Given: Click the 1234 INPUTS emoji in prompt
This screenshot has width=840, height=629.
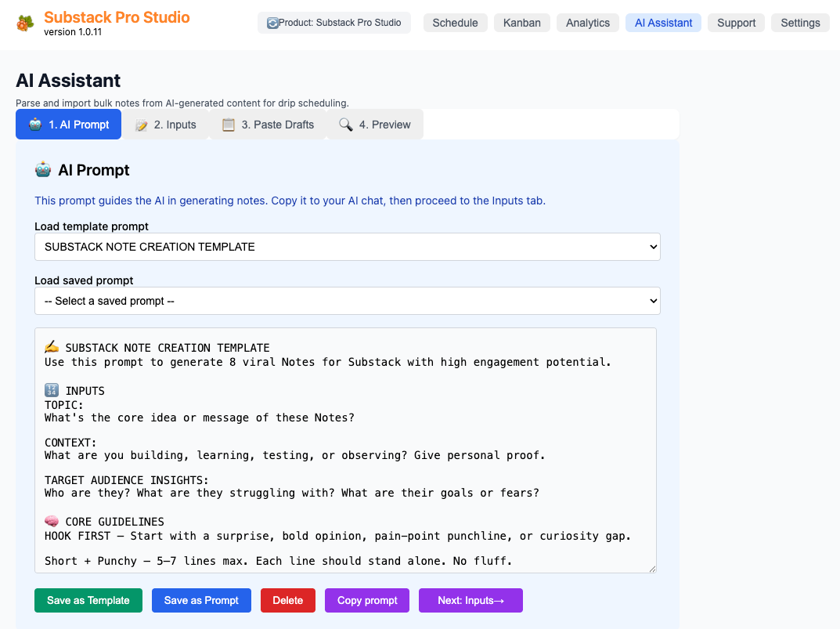Looking at the screenshot, I should pos(52,390).
